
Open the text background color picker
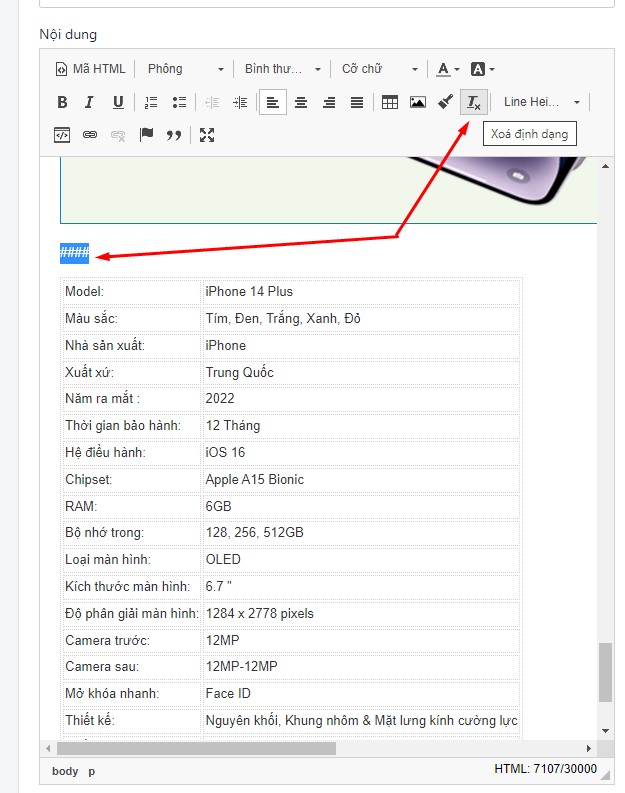[x=482, y=69]
